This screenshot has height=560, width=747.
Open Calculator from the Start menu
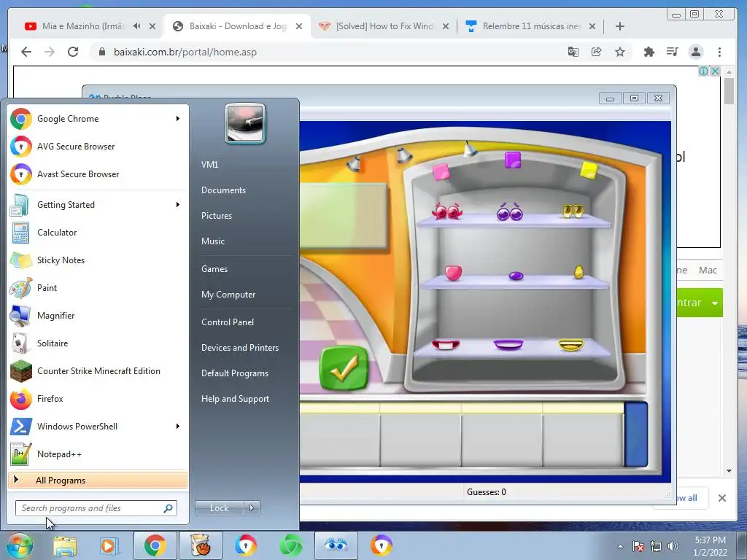(98, 233)
